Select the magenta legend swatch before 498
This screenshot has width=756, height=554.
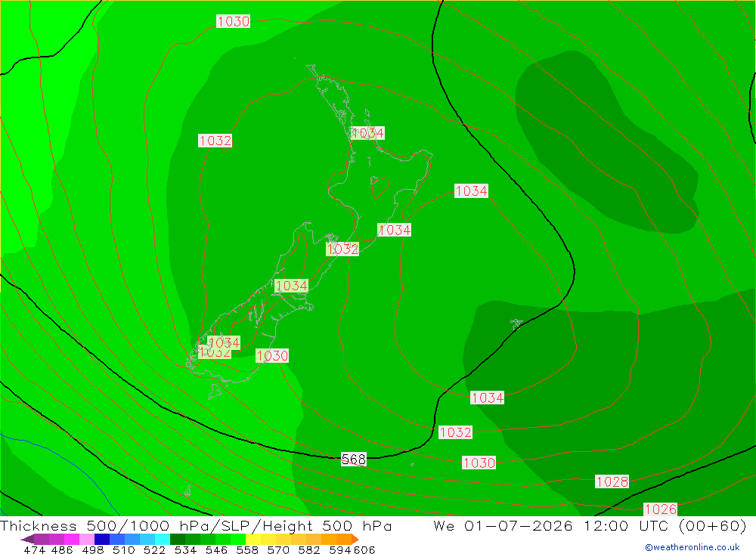click(72, 539)
